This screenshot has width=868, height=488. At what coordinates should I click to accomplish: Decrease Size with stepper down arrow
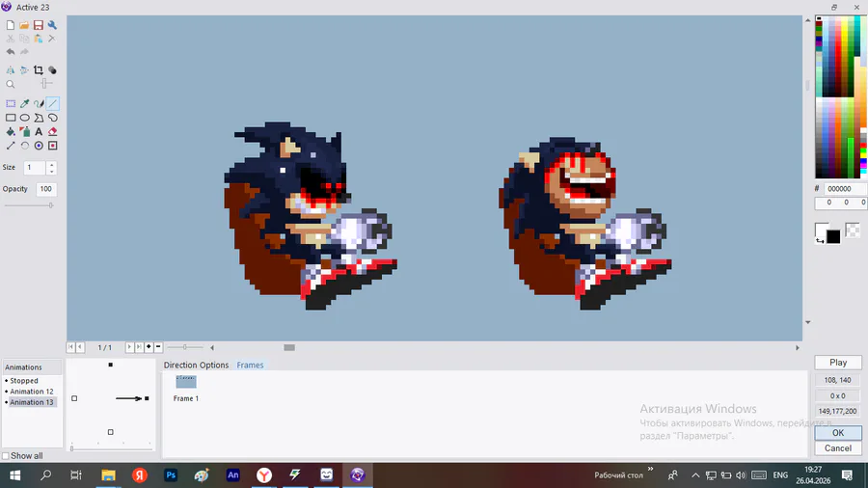pos(51,171)
